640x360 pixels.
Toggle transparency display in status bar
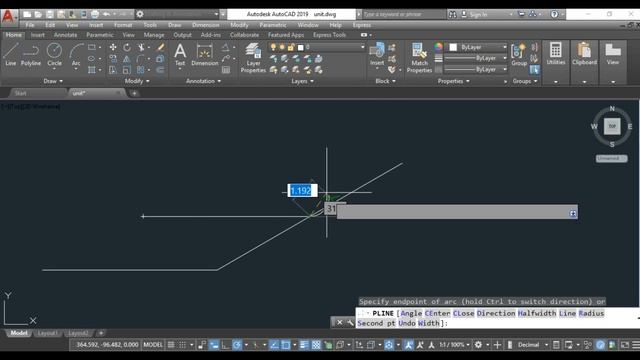click(316, 345)
